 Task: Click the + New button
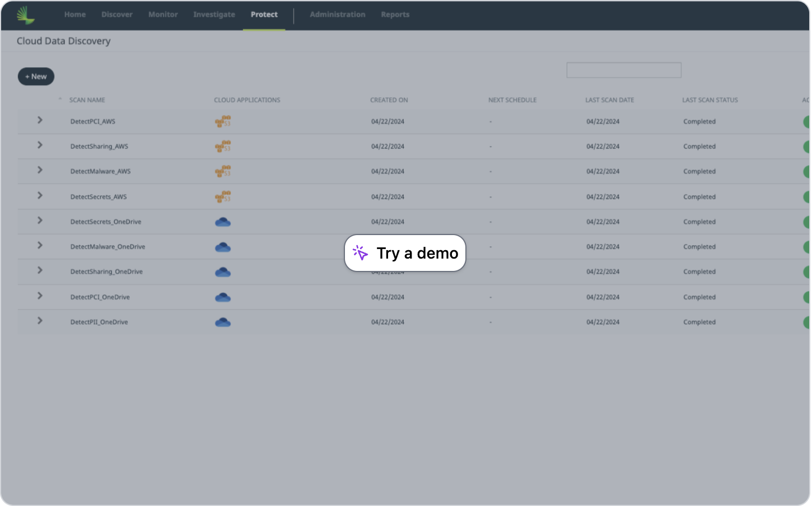click(36, 76)
